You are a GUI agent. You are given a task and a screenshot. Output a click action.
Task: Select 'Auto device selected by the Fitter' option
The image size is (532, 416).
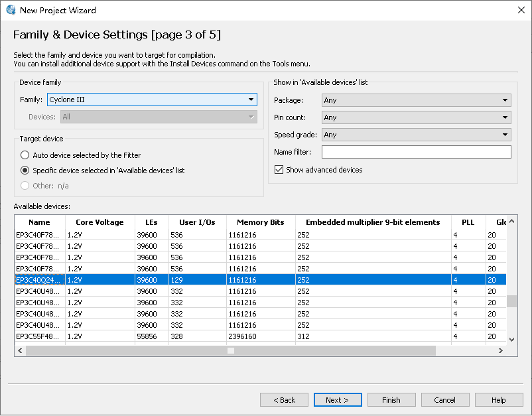[25, 155]
